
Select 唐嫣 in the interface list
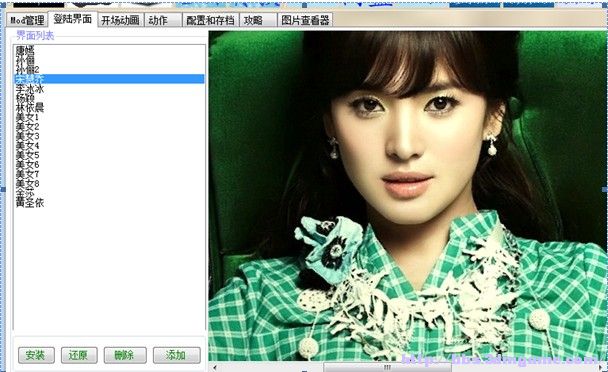pyautogui.click(x=109, y=50)
